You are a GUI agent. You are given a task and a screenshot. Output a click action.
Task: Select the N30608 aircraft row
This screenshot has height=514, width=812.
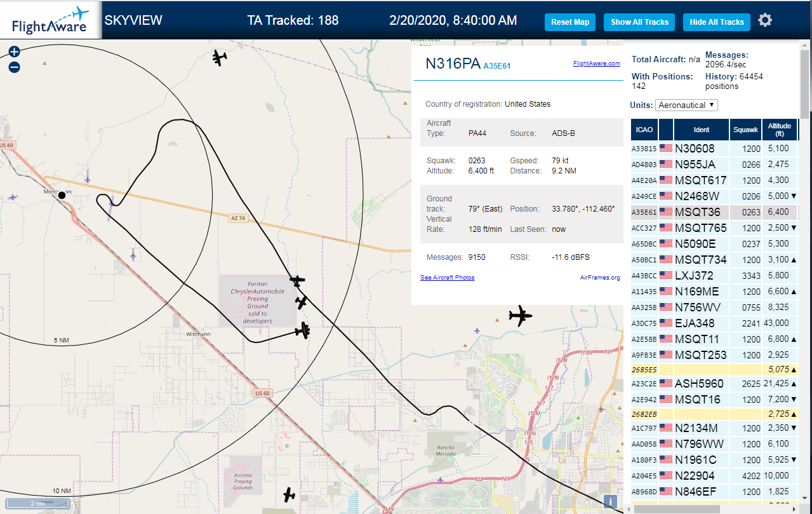[x=714, y=149]
